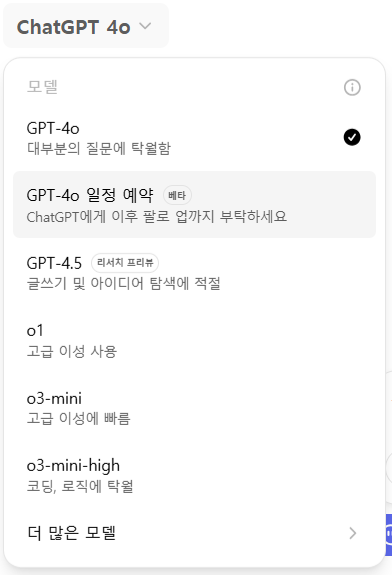The height and width of the screenshot is (575, 392).
Task: Click the 모델 section label
Action: (x=43, y=87)
